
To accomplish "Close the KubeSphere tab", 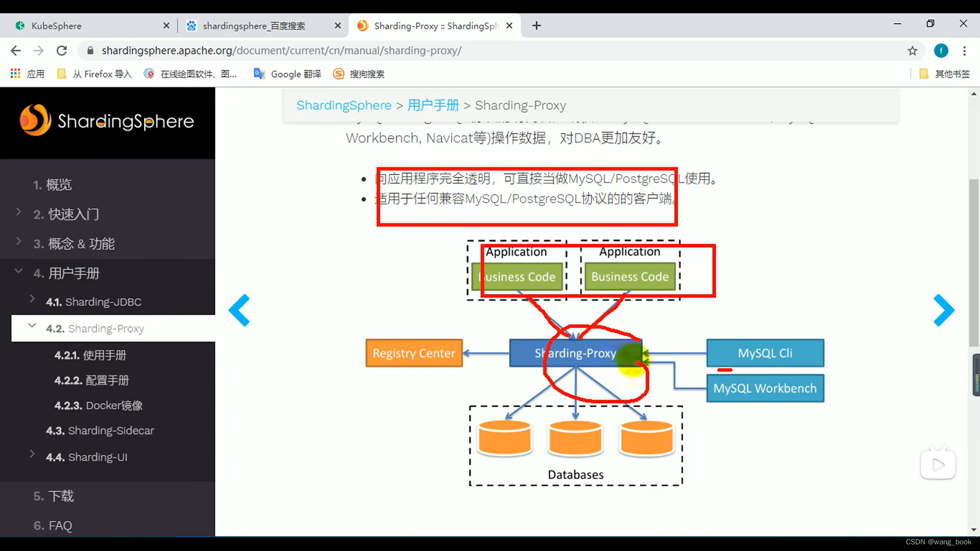I will [166, 26].
